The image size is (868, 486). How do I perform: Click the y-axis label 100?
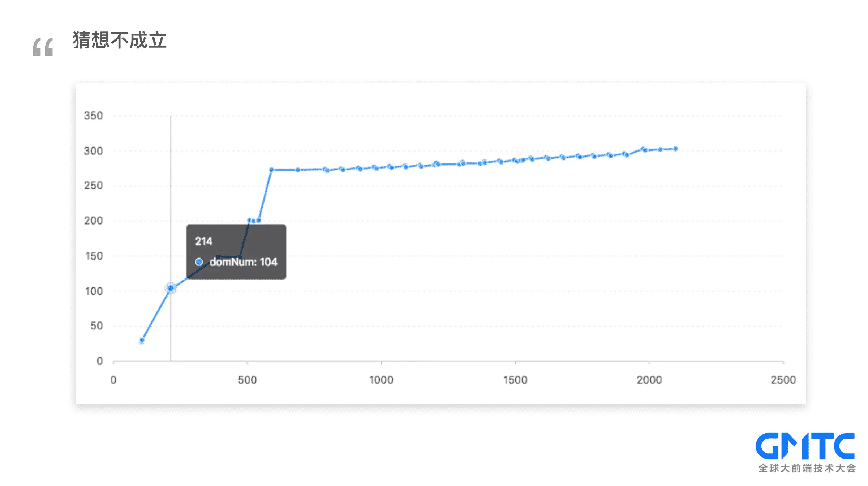[94, 291]
